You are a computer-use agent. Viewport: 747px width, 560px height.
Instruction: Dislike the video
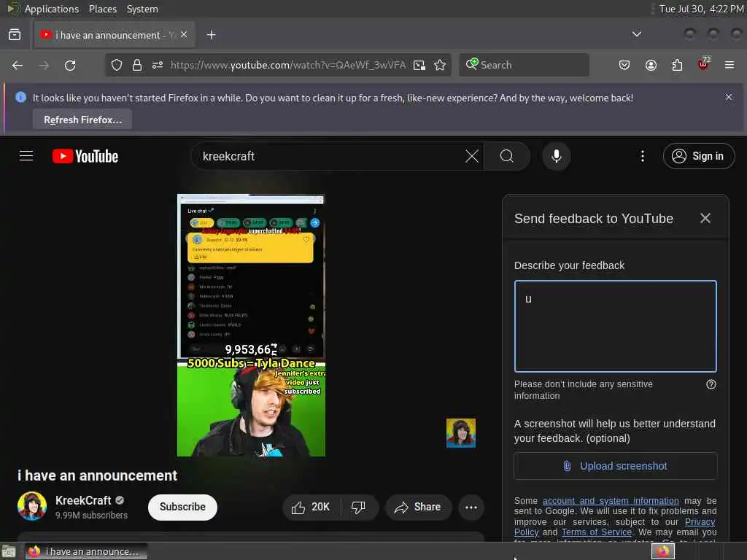point(358,507)
